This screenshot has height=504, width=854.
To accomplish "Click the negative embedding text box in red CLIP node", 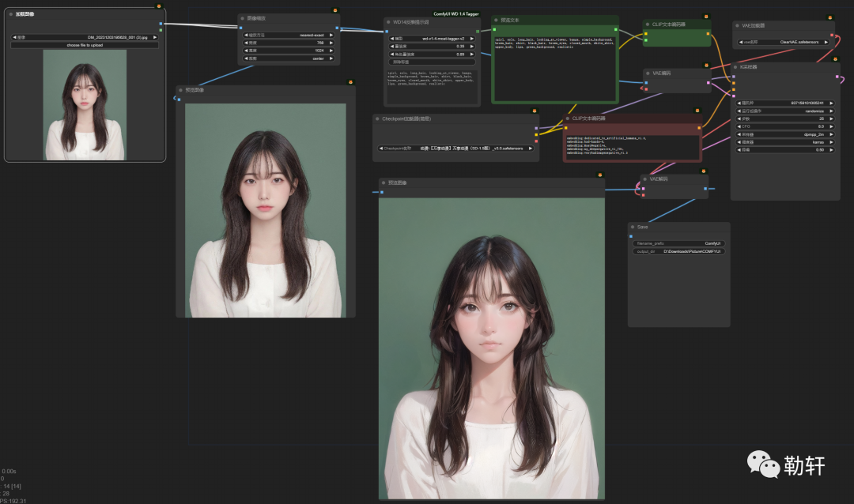I will [x=632, y=146].
